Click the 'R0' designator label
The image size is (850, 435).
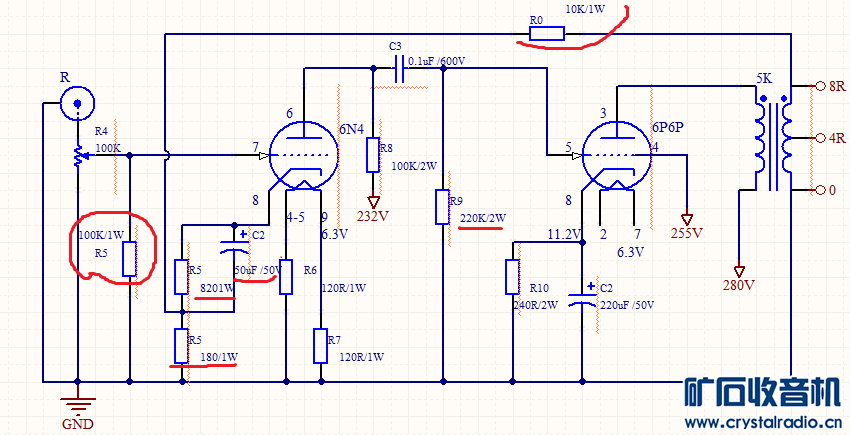point(536,20)
